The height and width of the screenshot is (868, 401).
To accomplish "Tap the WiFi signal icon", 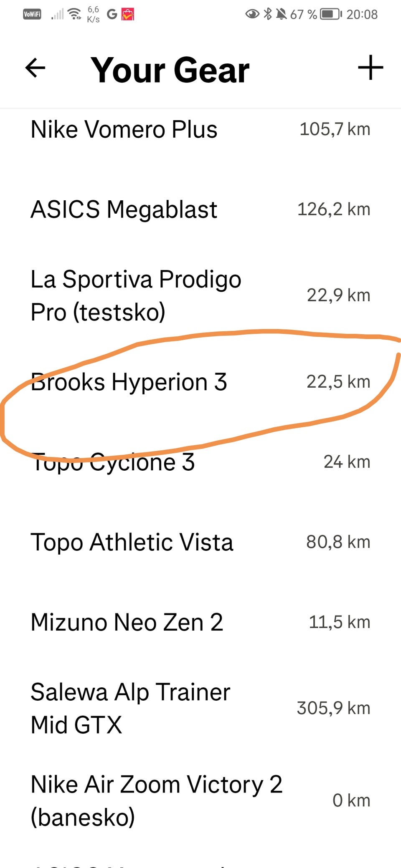I will (75, 14).
